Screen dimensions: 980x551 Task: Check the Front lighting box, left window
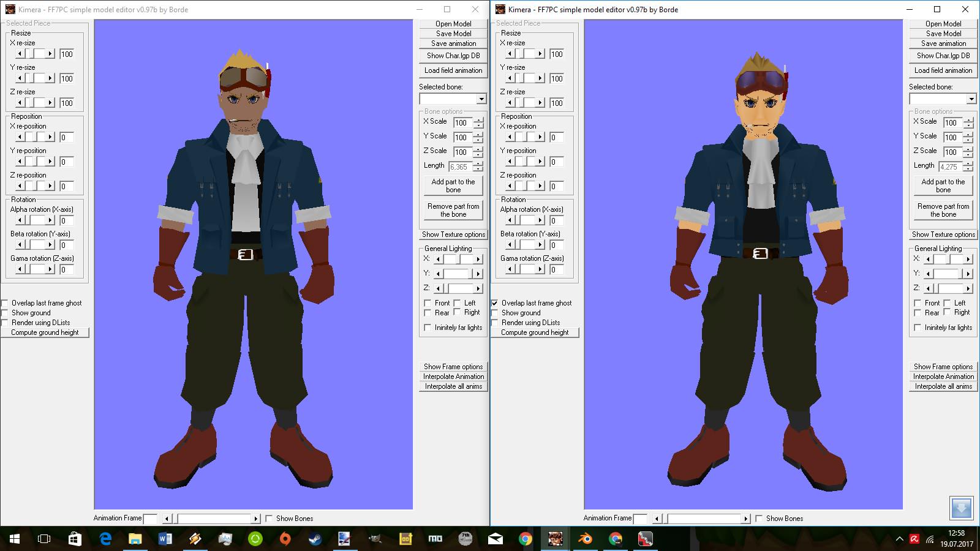(428, 303)
